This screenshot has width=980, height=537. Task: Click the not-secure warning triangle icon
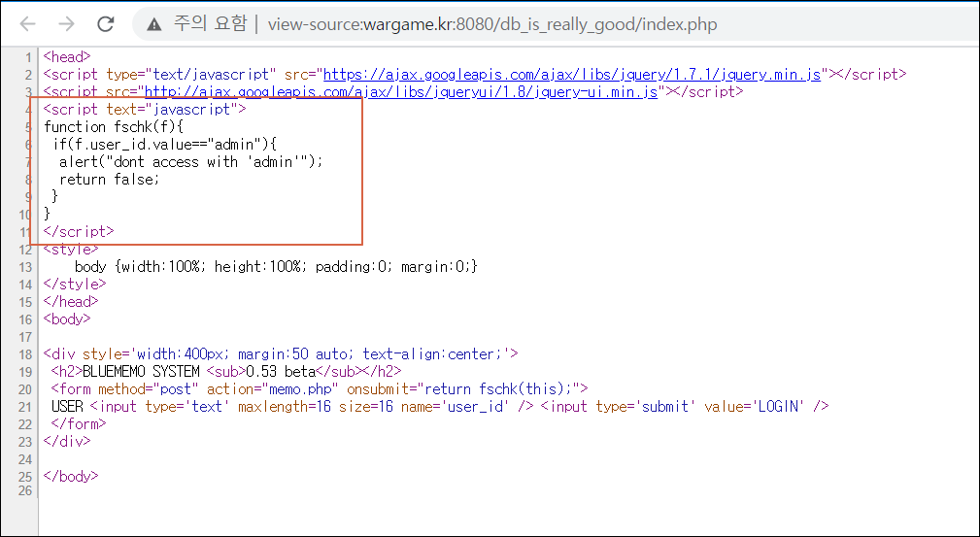(x=153, y=24)
